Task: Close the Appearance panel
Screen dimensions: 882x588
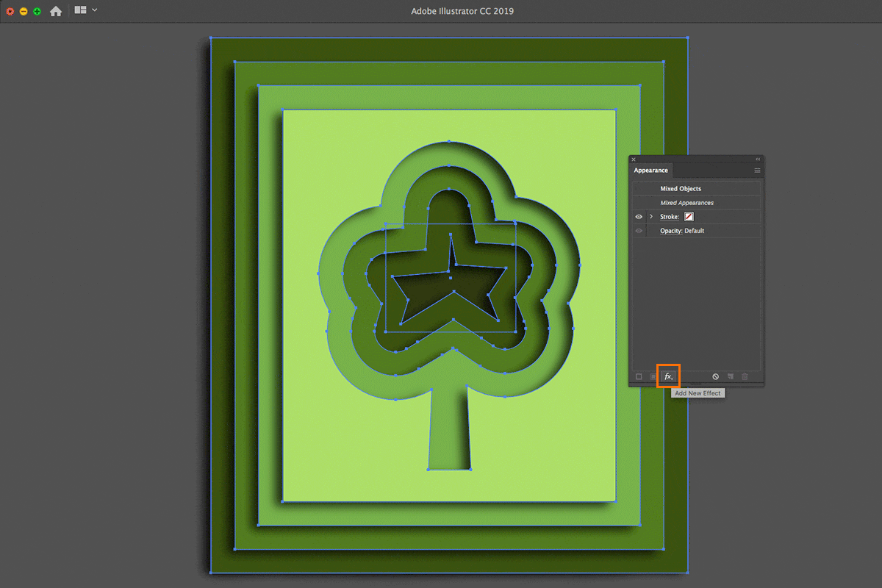Action: pos(634,159)
